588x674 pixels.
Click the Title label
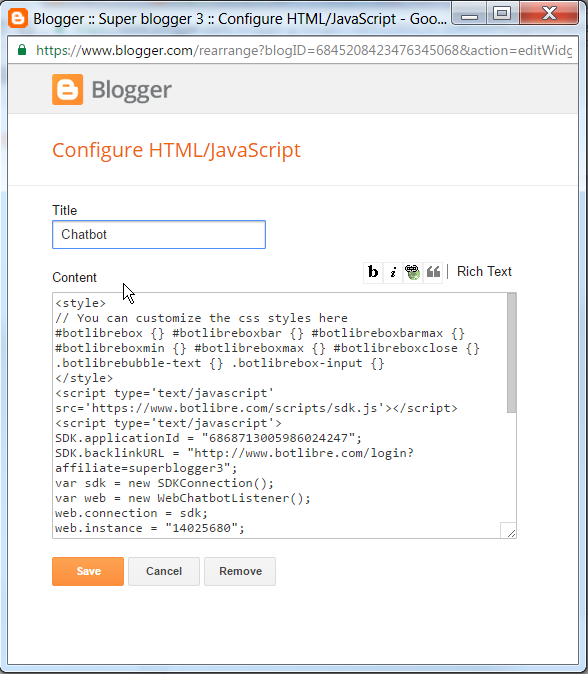point(64,210)
